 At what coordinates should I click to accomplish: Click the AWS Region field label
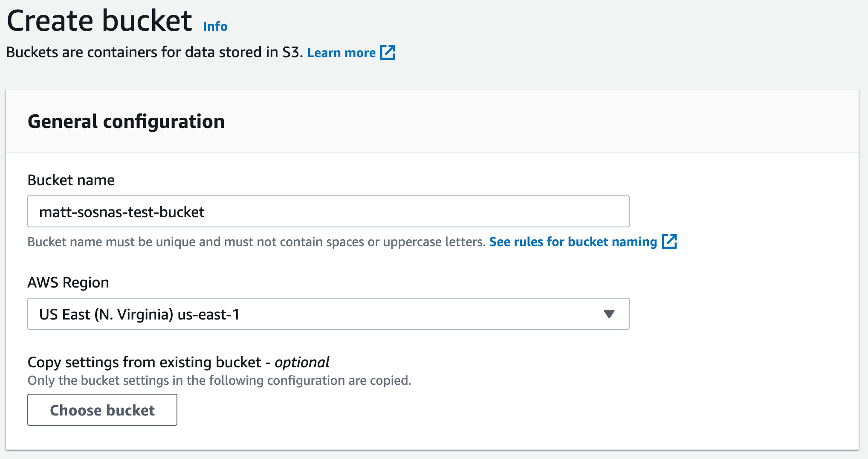click(x=68, y=282)
